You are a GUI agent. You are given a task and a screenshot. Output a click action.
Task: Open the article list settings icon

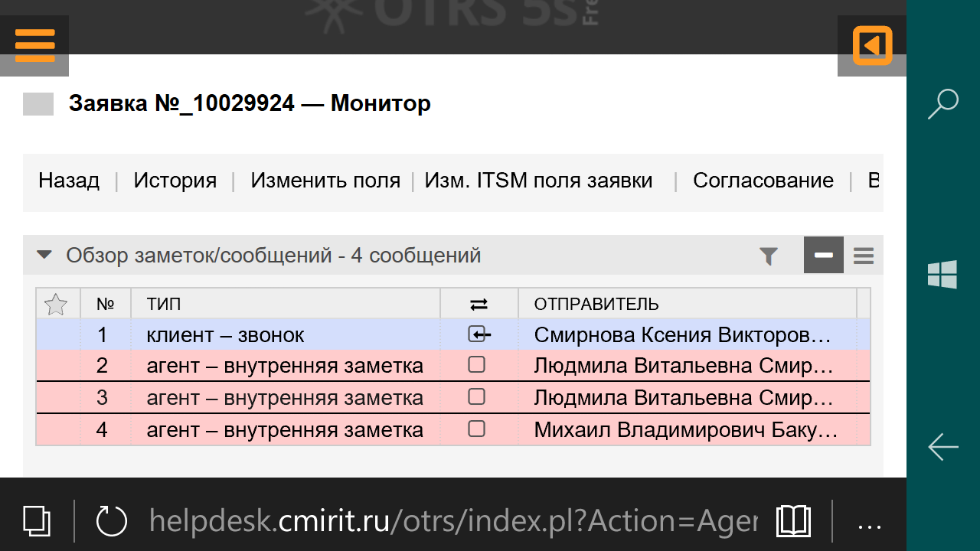pyautogui.click(x=864, y=256)
